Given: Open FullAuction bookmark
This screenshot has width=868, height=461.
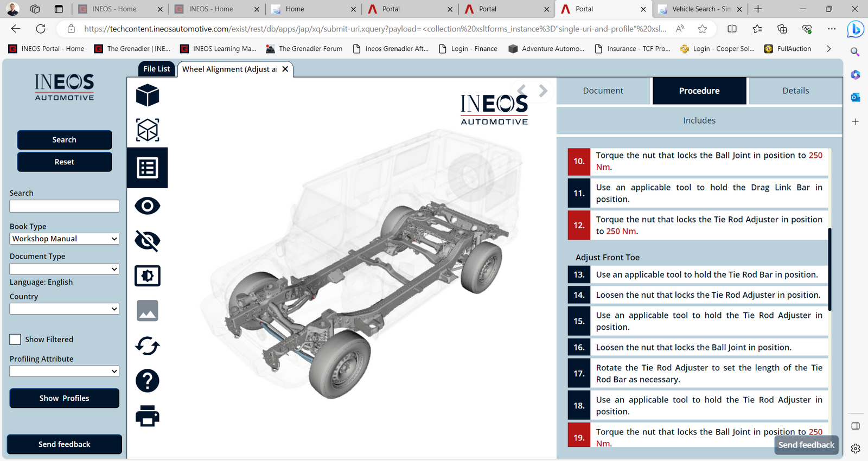Looking at the screenshot, I should 788,49.
